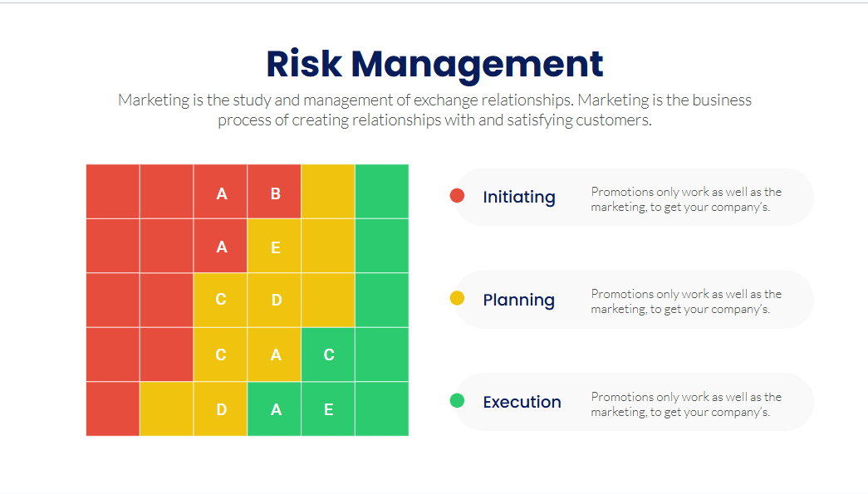Screen dimensions: 868x494
Task: Select the red A cell left of yellow E
Action: pyautogui.click(x=220, y=246)
